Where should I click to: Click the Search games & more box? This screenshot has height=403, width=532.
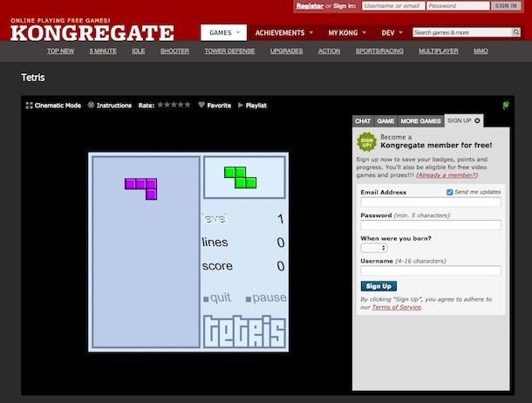(462, 32)
